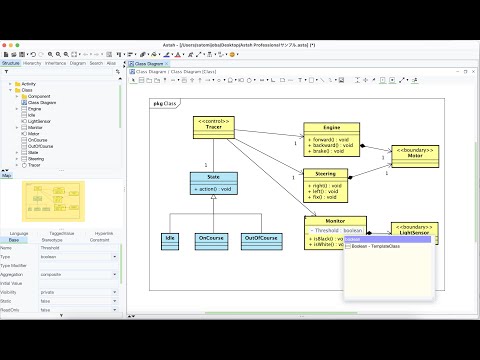Image resolution: width=480 pixels, height=360 pixels.
Task: Click the Name field containing Threshold
Action: [79, 248]
